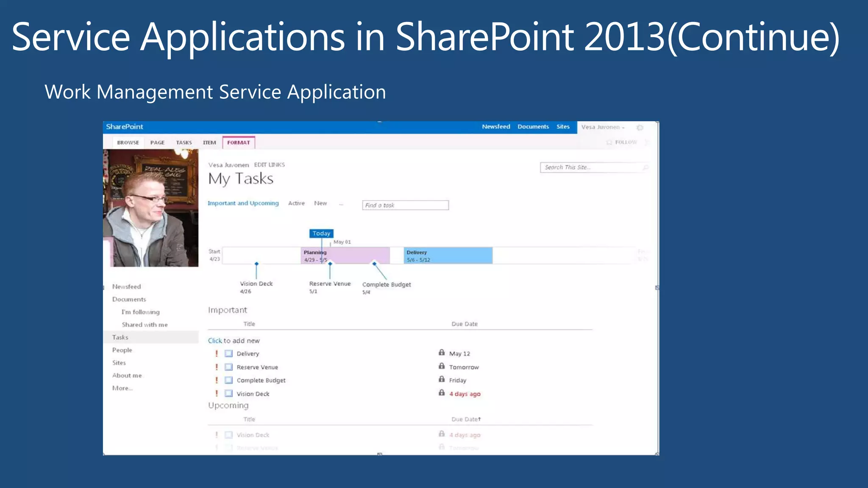Click the lock icon beside May 12
The height and width of the screenshot is (488, 868).
pyautogui.click(x=442, y=352)
